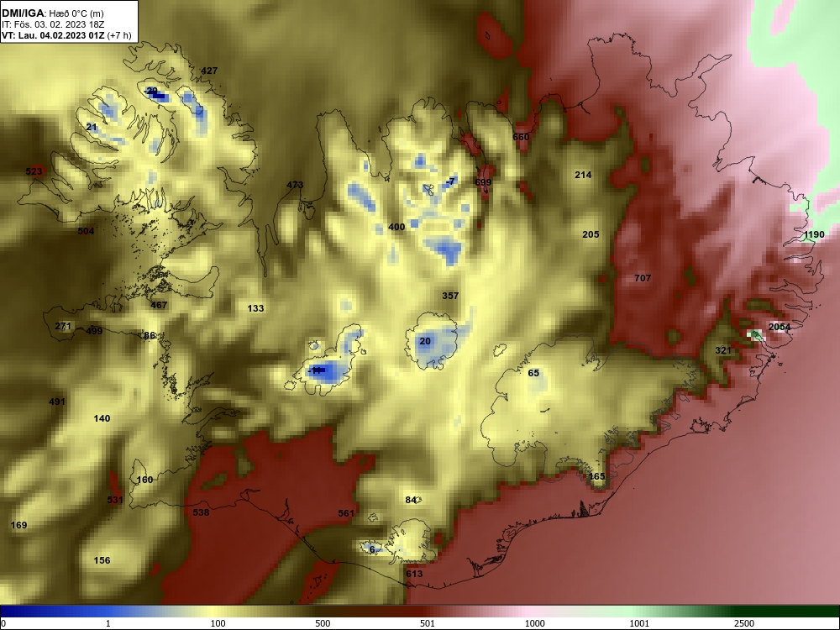840x630 pixels.
Task: Click the map value 21
Action: click(x=92, y=127)
